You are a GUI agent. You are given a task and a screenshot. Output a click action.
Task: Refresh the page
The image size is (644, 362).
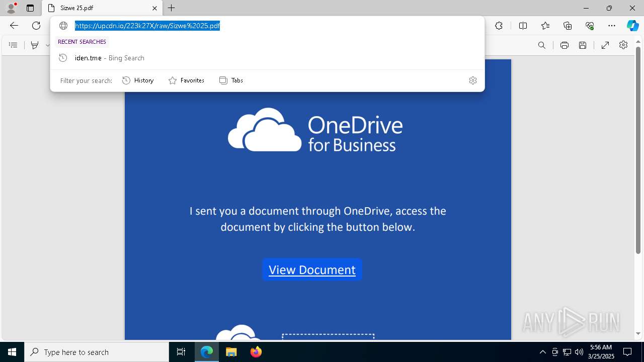pos(36,26)
